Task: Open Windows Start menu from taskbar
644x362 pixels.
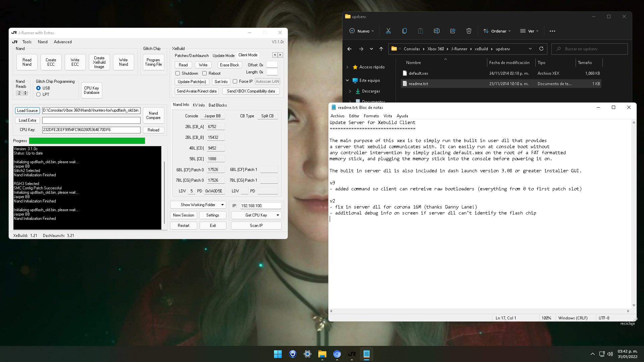Action: tap(278, 354)
